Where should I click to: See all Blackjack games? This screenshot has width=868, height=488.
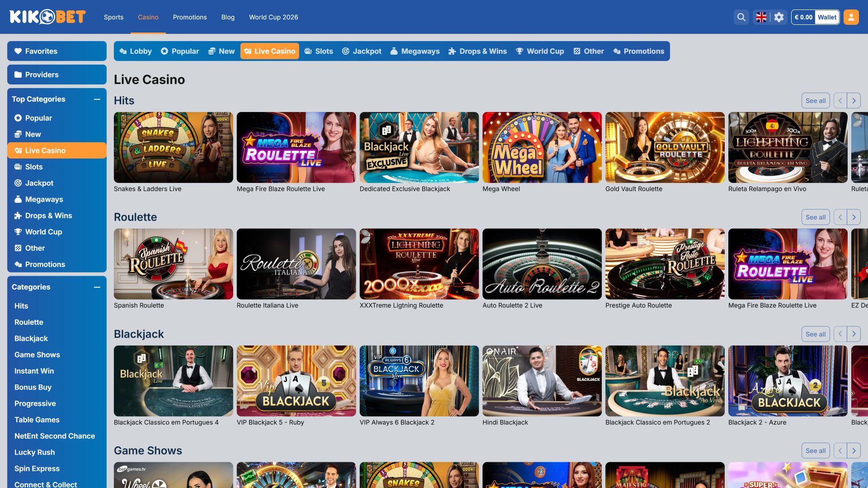(816, 334)
